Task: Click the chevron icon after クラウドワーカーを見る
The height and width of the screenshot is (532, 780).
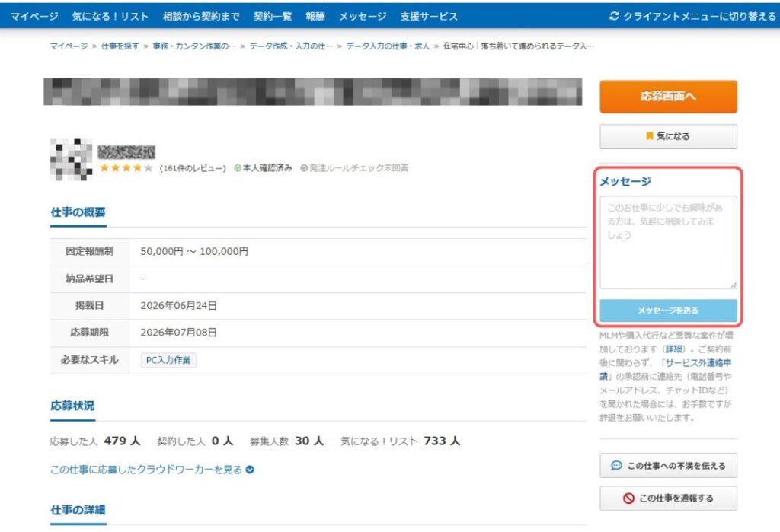Action: (250, 470)
